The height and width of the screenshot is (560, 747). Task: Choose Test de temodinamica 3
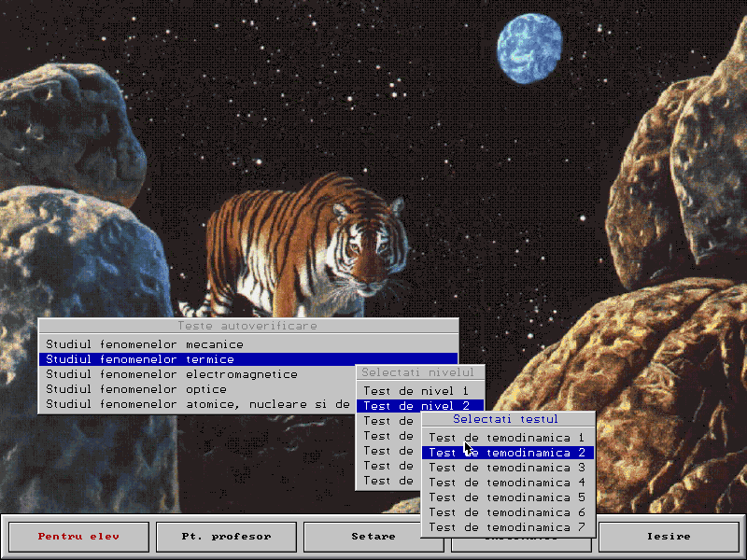click(506, 468)
